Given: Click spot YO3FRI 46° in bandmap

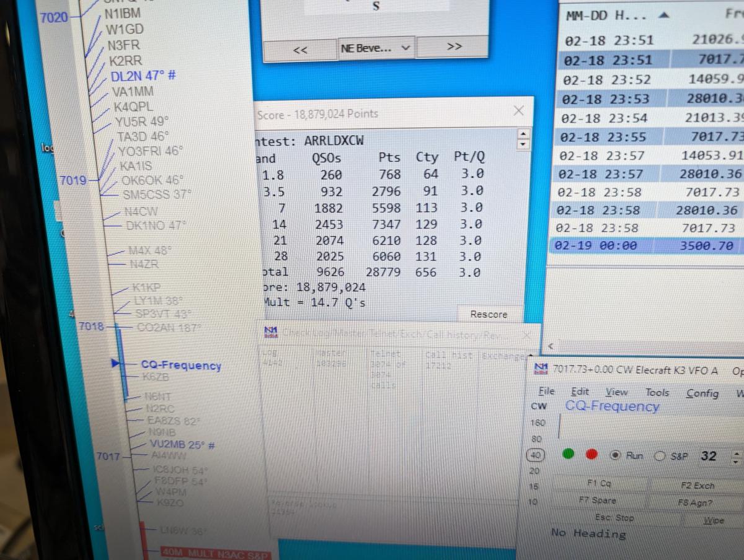Looking at the screenshot, I should pyautogui.click(x=151, y=151).
